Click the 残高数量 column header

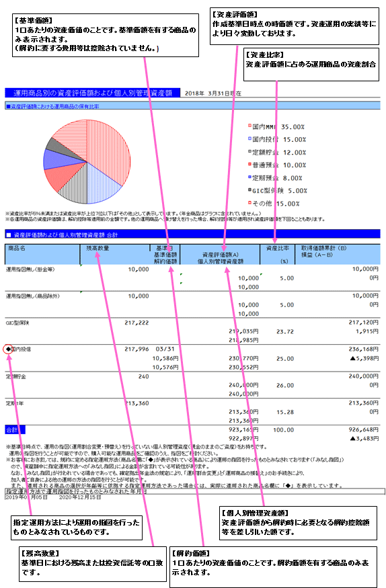98,248
